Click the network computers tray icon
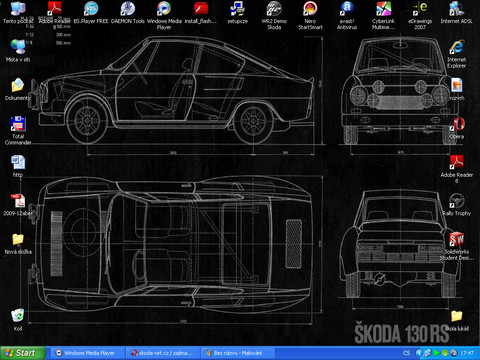Viewport: 480px width, 360px height. (x=428, y=353)
